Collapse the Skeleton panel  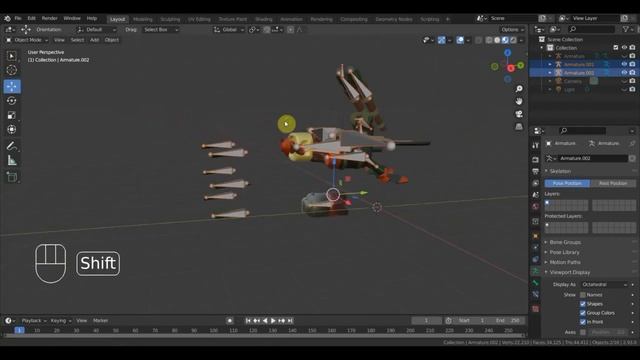click(560, 171)
